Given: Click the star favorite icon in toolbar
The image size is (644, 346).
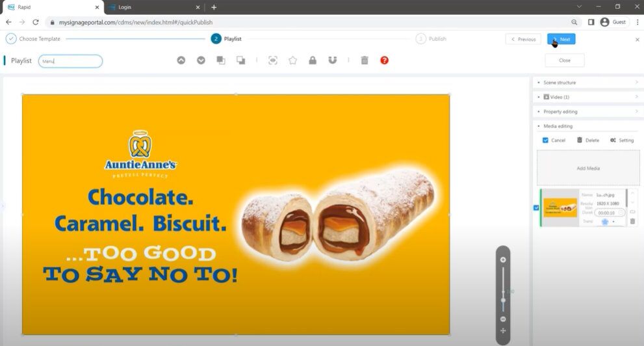Looking at the screenshot, I should (292, 60).
